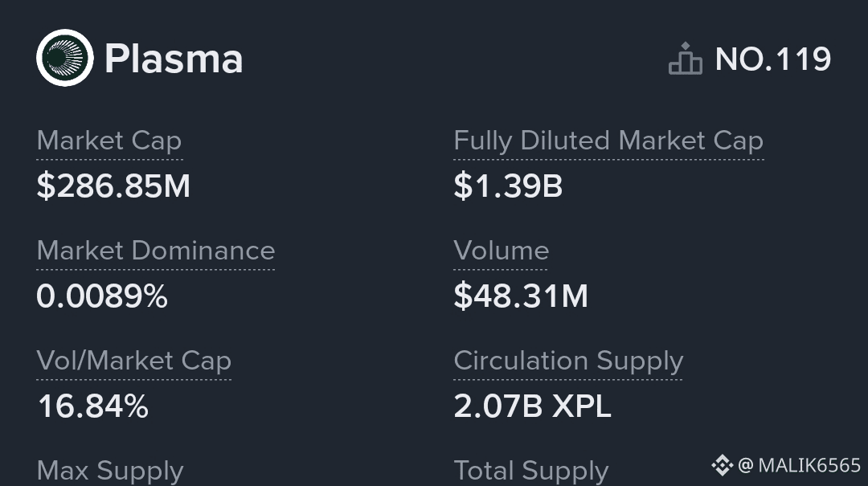Click the Circulation Supply label
Viewport: 868px width, 486px height.
568,361
